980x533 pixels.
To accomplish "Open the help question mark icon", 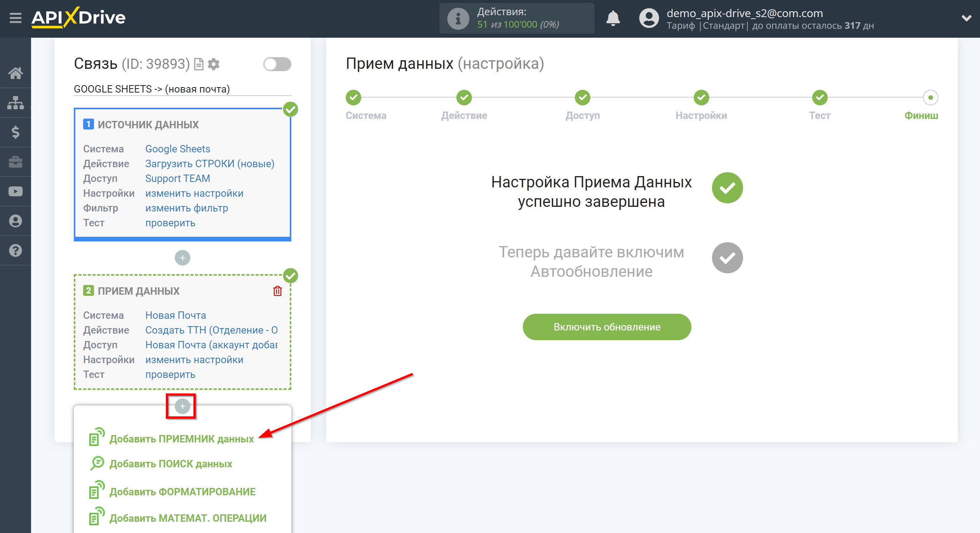I will click(x=16, y=250).
